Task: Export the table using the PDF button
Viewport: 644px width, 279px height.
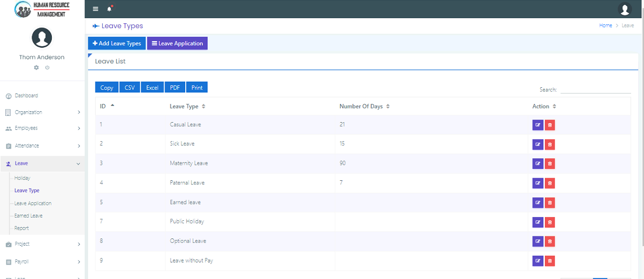Action: click(x=175, y=88)
